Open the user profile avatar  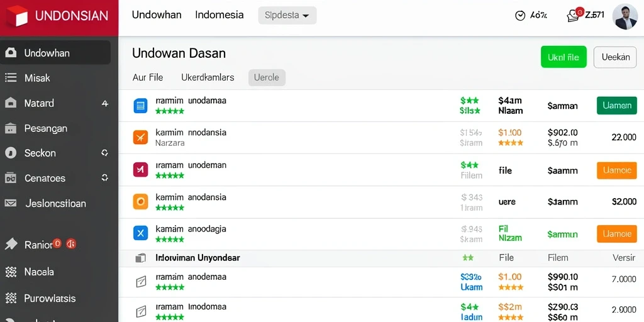click(625, 17)
